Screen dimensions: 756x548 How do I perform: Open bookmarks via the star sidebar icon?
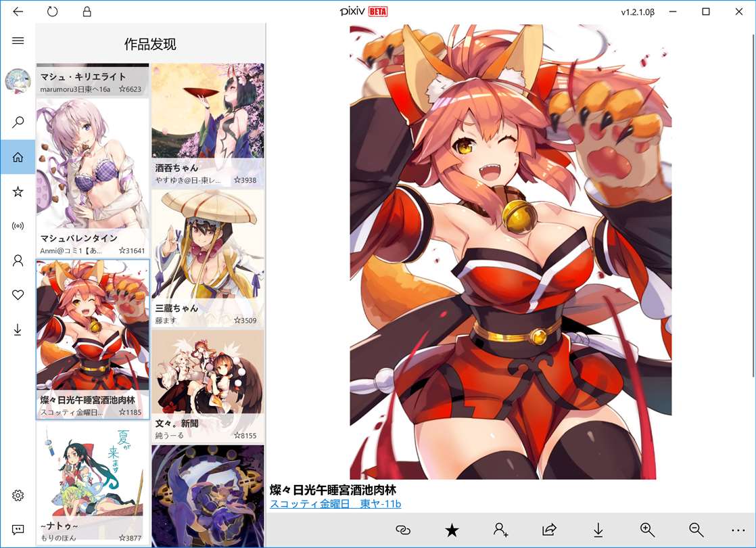(x=18, y=192)
